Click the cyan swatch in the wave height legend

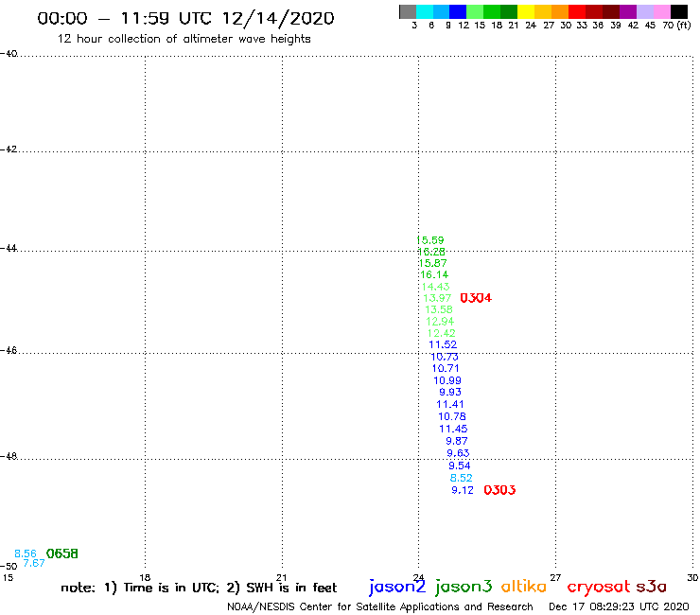pos(425,11)
